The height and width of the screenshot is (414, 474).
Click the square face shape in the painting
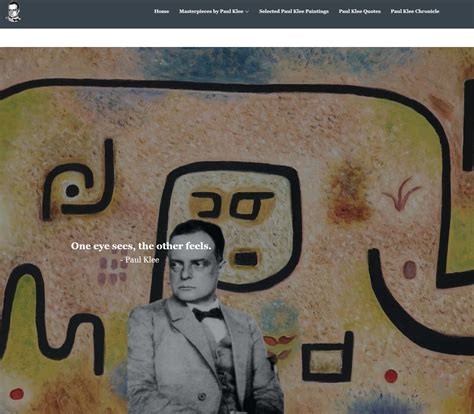[x=229, y=227]
